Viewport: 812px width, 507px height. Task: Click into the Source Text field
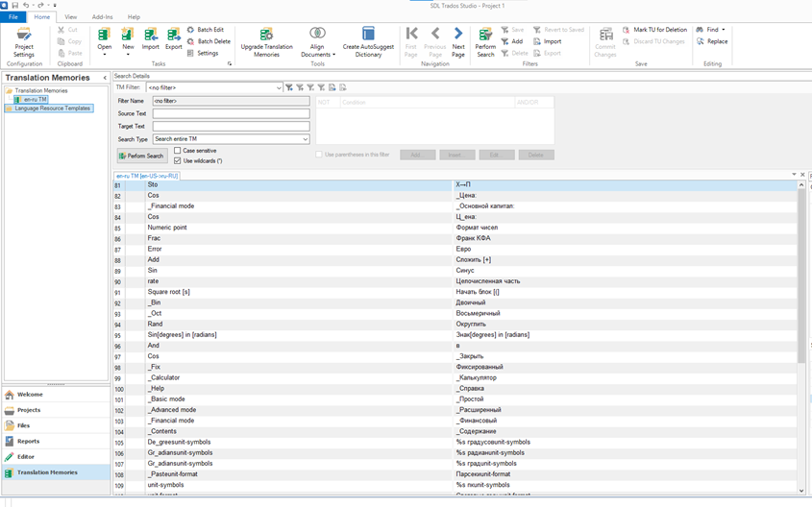231,113
